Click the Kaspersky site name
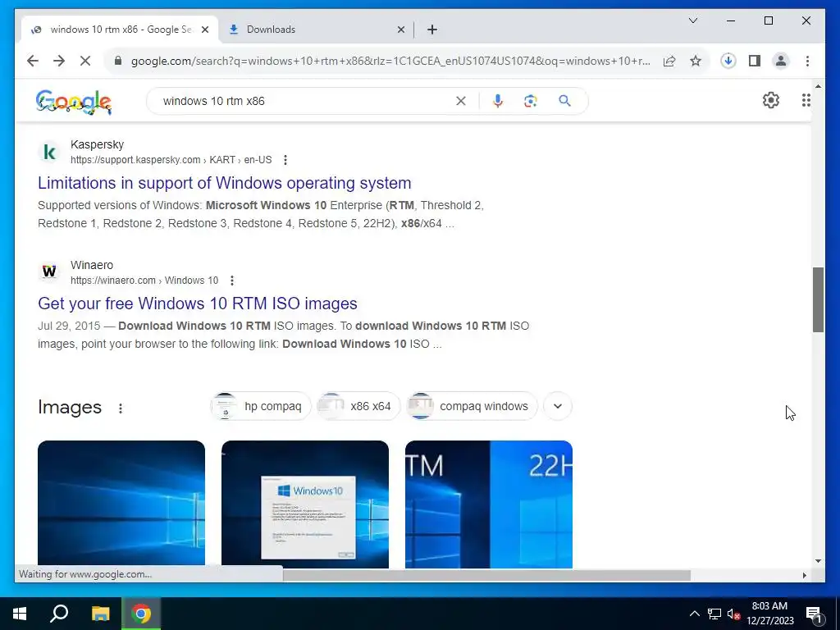 pos(97,144)
